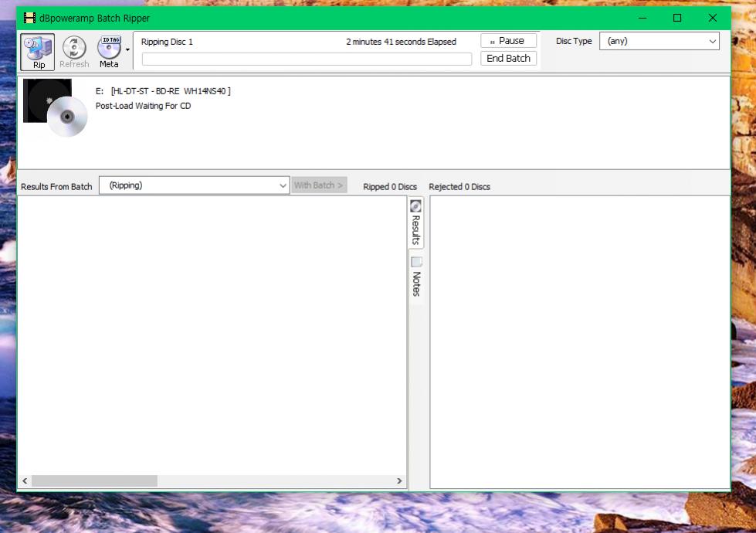Viewport: 756px width, 533px height.
Task: Click the With Batch > button
Action: pyautogui.click(x=319, y=185)
